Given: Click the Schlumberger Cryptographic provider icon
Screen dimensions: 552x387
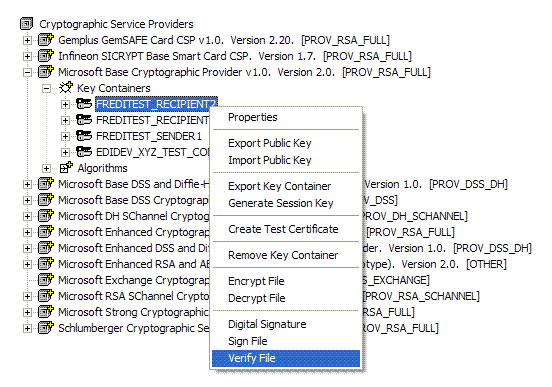Looking at the screenshot, I should (x=46, y=328).
